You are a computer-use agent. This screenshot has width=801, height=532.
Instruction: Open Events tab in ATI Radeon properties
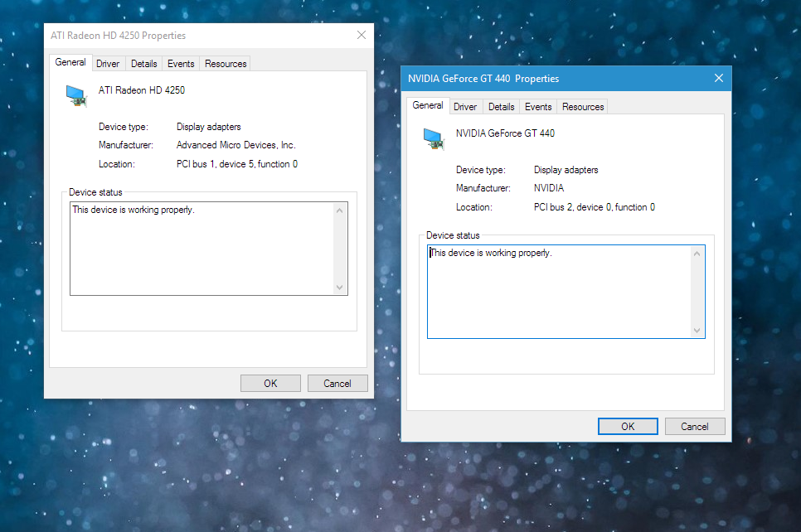[181, 64]
